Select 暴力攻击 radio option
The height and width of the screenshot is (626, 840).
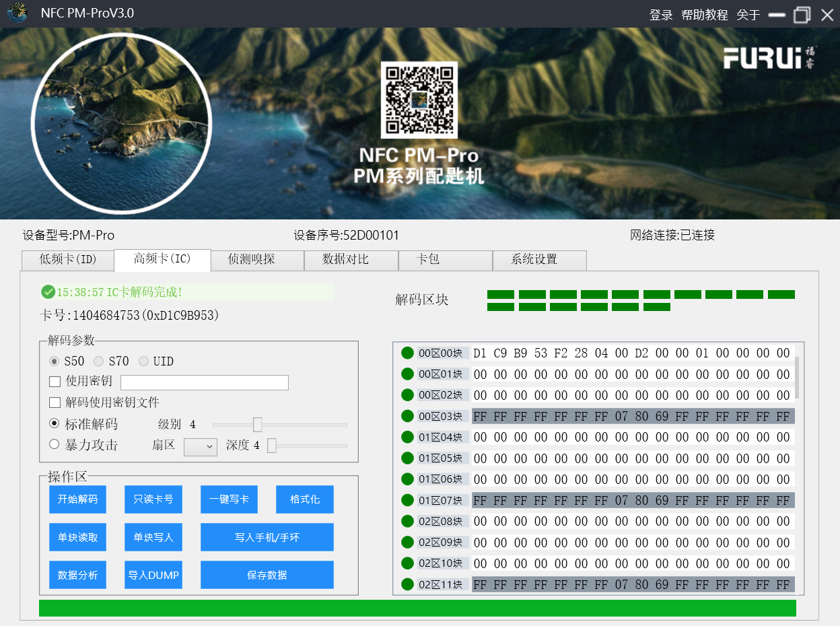tap(55, 444)
